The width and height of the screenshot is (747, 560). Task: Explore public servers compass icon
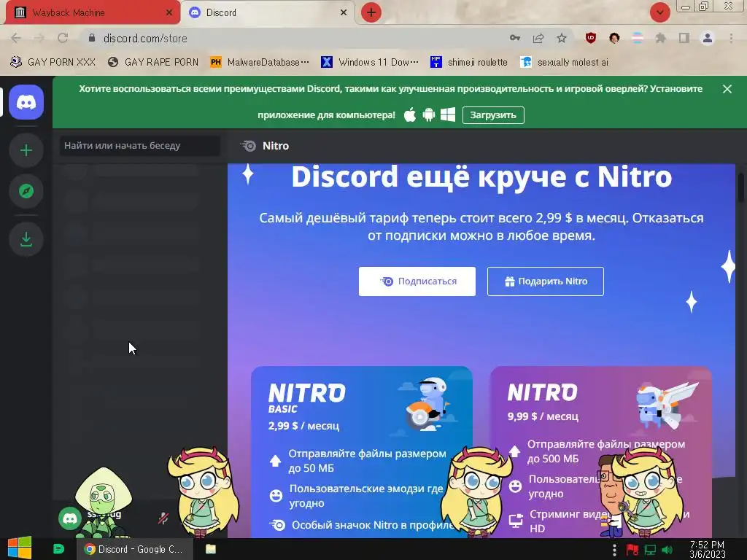coord(26,191)
